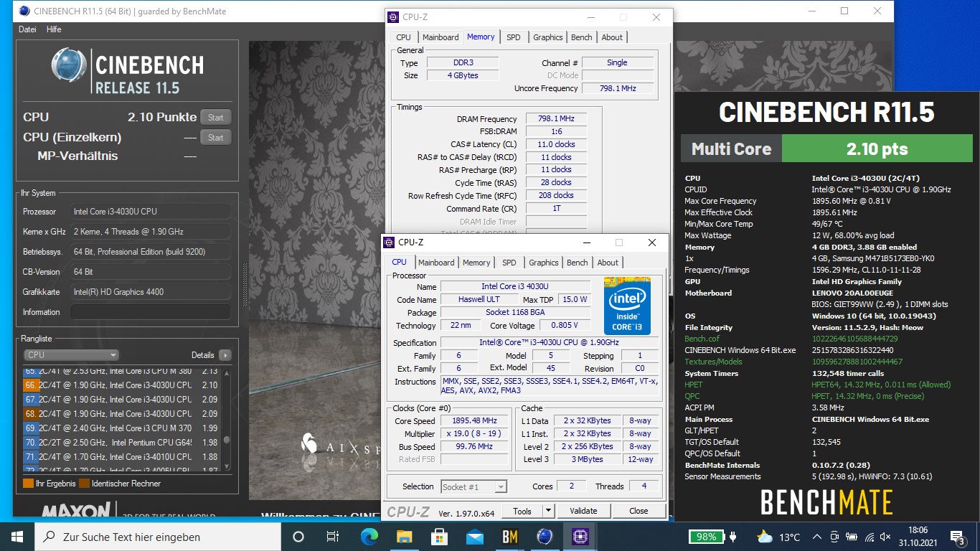Click Ihr Ergebnis orange legend swatch
980x551 pixels.
pyautogui.click(x=28, y=484)
